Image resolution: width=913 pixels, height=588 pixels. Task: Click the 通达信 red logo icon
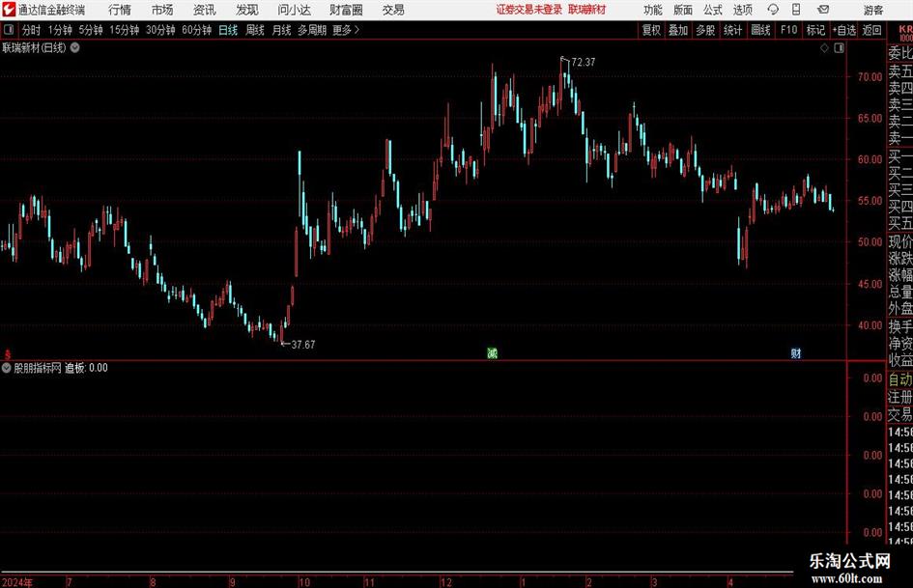(8, 10)
